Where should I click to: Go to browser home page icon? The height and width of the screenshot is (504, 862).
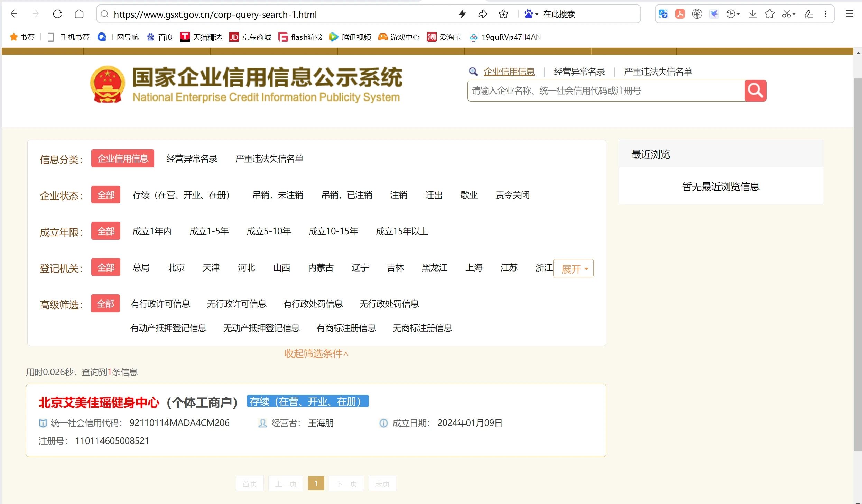point(79,14)
